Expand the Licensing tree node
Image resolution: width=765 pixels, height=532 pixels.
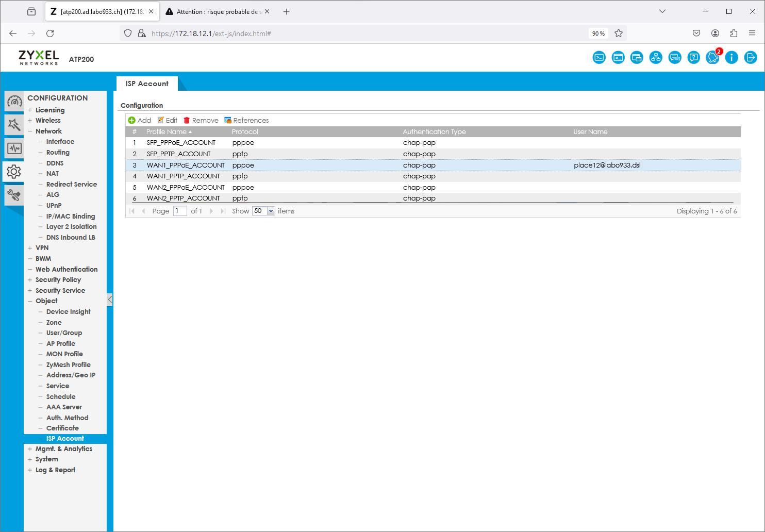tap(30, 110)
